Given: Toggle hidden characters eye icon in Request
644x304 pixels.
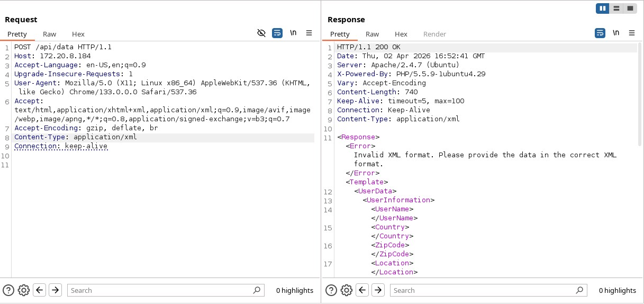Looking at the screenshot, I should pyautogui.click(x=261, y=33).
